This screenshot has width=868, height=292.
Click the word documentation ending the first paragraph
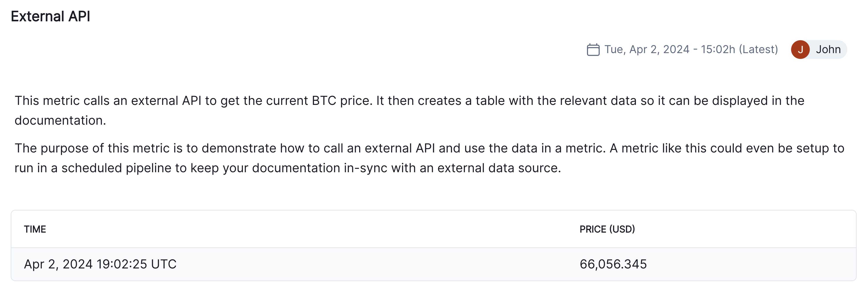(60, 121)
